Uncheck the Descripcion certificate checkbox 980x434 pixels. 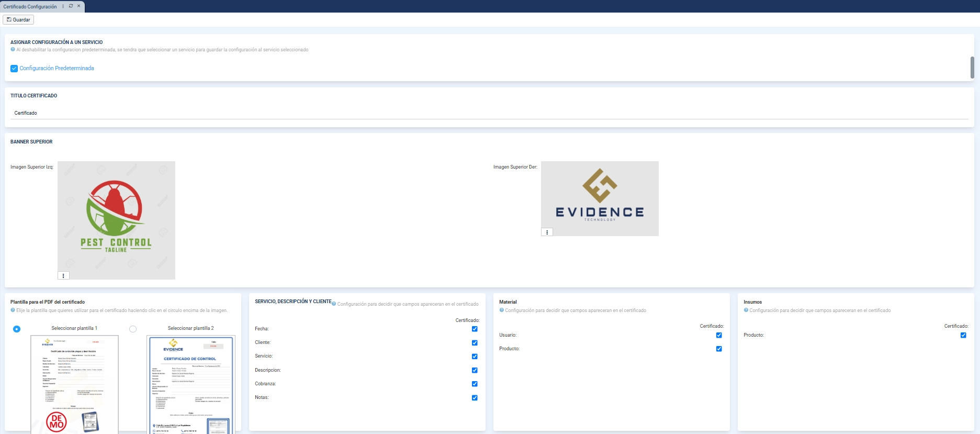pos(475,370)
